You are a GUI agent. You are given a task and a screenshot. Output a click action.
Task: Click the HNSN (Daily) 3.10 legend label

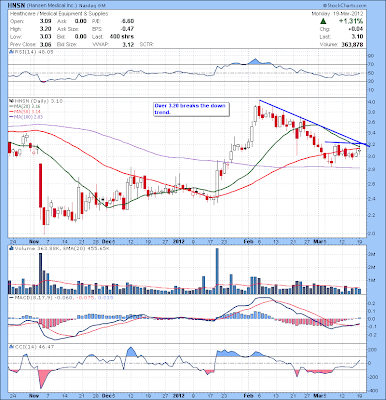click(x=35, y=101)
